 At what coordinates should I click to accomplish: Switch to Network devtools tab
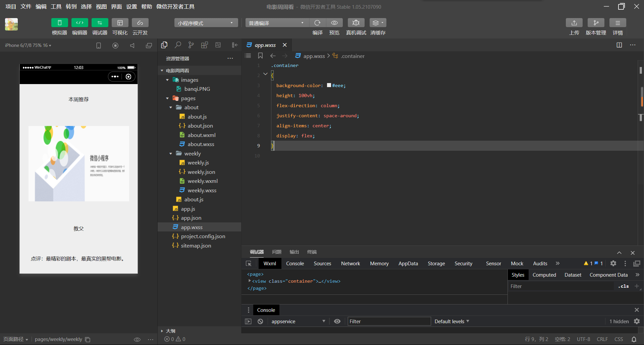[351, 264]
